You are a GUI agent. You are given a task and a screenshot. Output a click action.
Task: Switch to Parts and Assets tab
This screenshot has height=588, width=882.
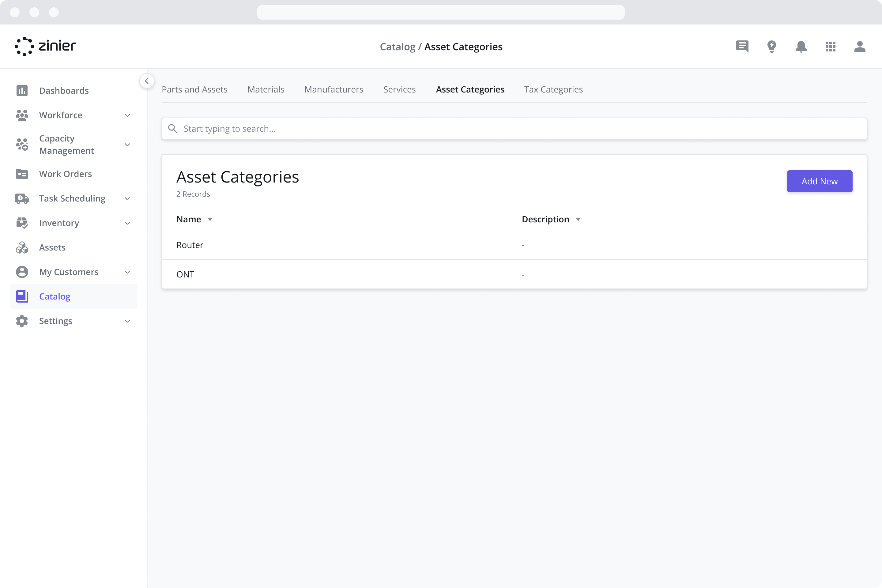click(194, 89)
